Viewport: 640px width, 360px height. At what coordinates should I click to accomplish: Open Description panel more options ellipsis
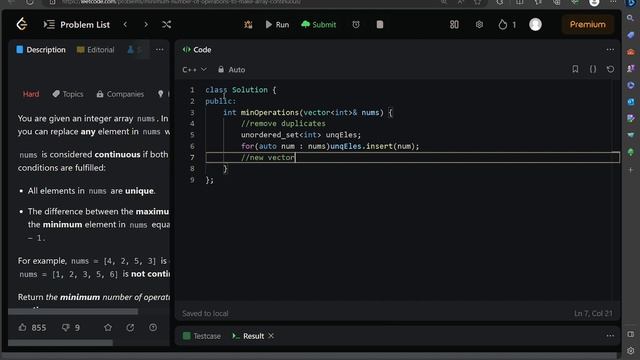159,50
